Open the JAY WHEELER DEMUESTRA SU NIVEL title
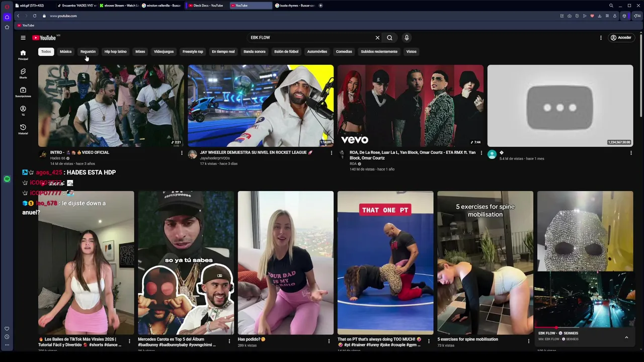The width and height of the screenshot is (644, 362). (256, 152)
